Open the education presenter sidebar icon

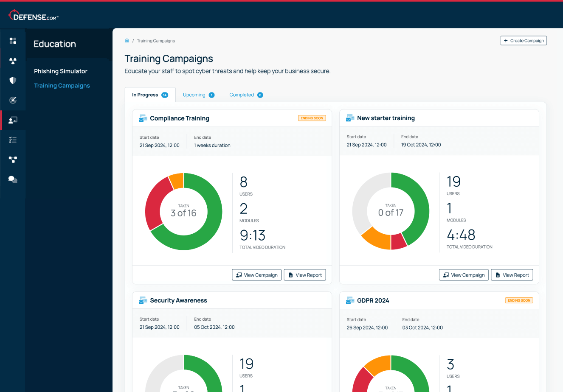pos(13,120)
